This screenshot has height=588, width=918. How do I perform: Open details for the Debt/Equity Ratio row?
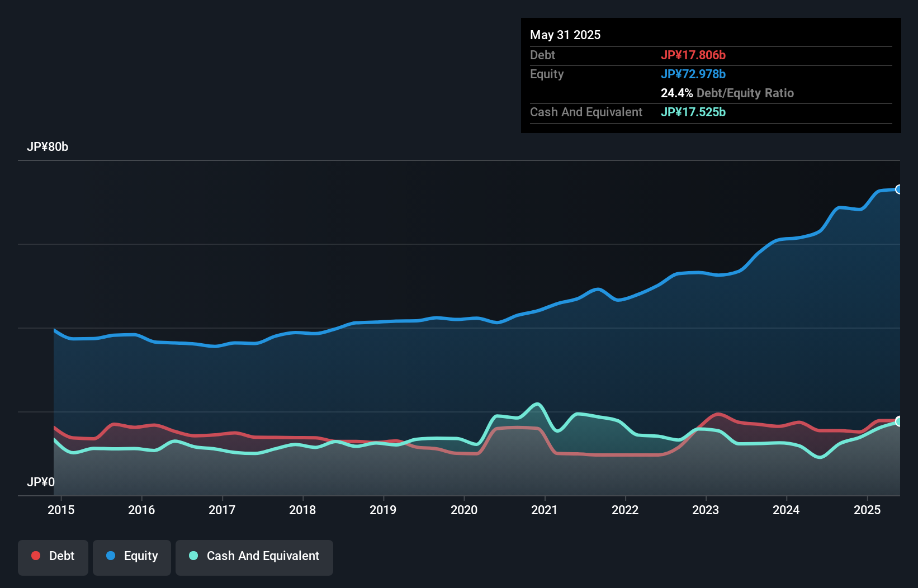point(727,93)
